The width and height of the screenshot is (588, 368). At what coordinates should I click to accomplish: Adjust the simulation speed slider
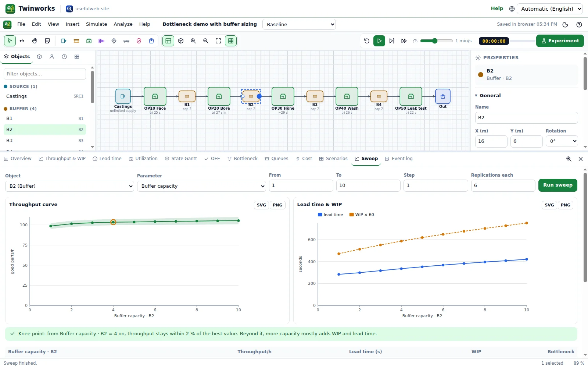(437, 41)
